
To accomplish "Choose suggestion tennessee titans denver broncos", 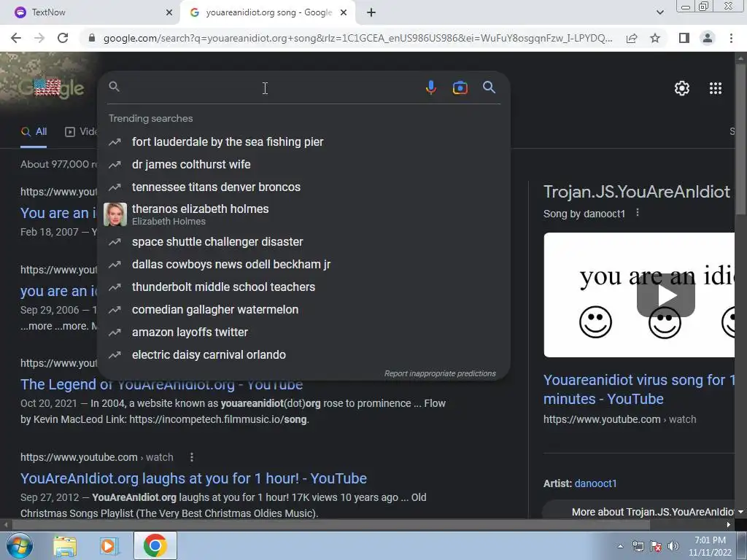I will pos(303,187).
